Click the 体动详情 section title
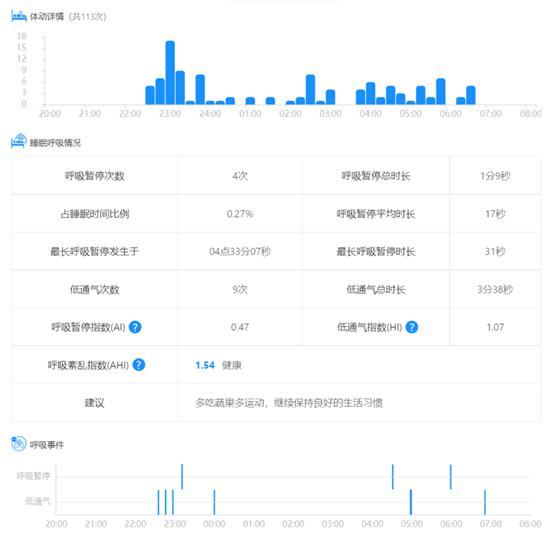This screenshot has height=542, width=554. 47,17
